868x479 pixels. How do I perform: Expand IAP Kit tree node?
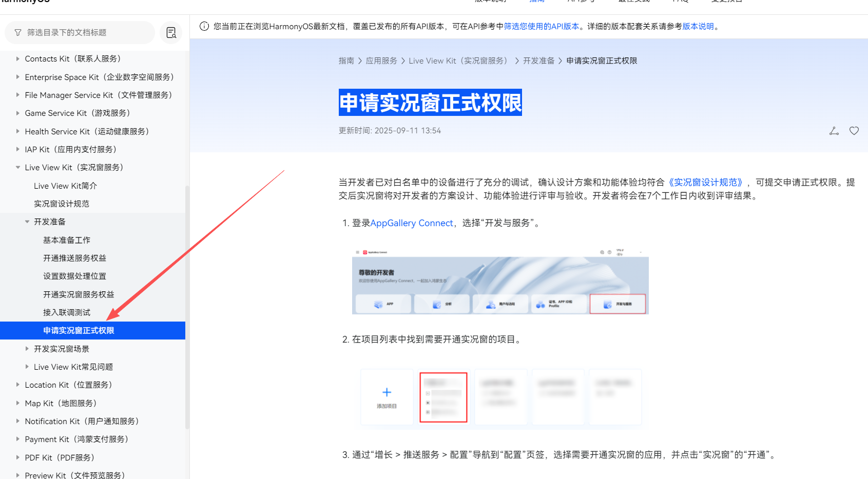coord(18,149)
